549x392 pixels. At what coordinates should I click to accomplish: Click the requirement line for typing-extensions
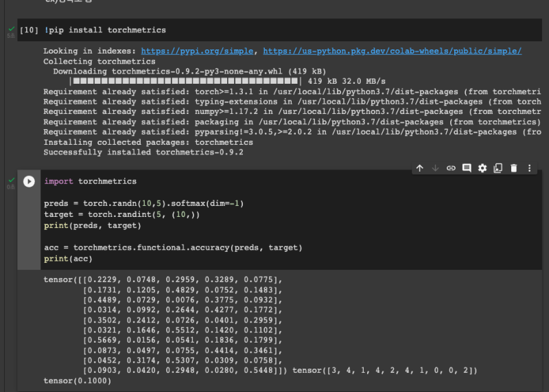tap(292, 102)
